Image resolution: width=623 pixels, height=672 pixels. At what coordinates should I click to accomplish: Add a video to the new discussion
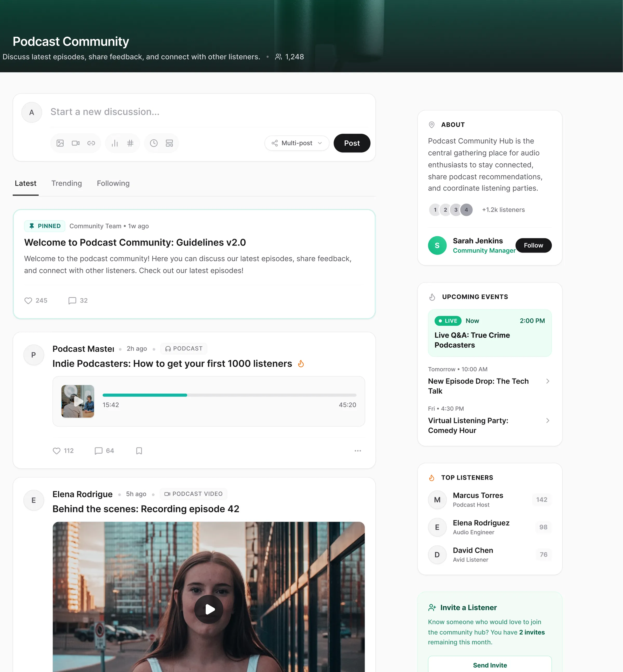point(76,143)
